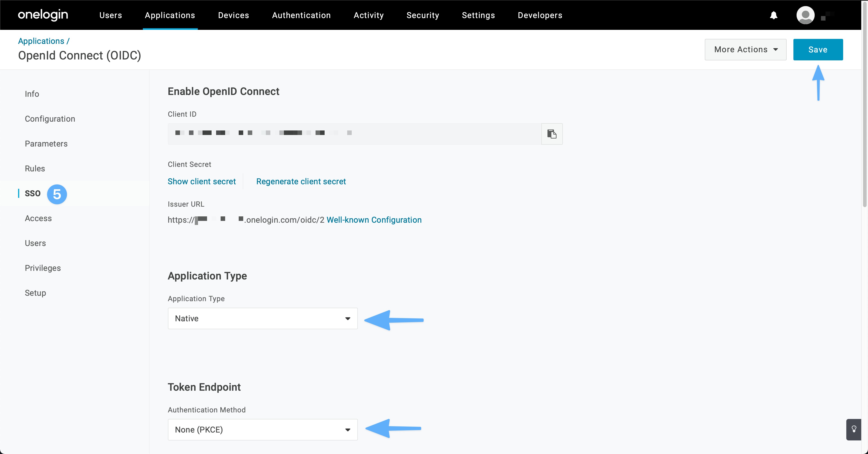Open the Developers top menu
This screenshot has width=868, height=454.
click(540, 15)
